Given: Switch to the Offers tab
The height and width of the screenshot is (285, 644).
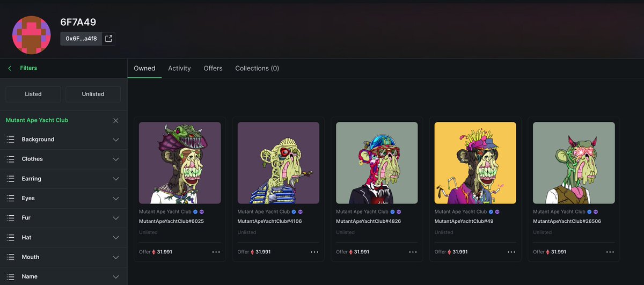Looking at the screenshot, I should [x=213, y=68].
